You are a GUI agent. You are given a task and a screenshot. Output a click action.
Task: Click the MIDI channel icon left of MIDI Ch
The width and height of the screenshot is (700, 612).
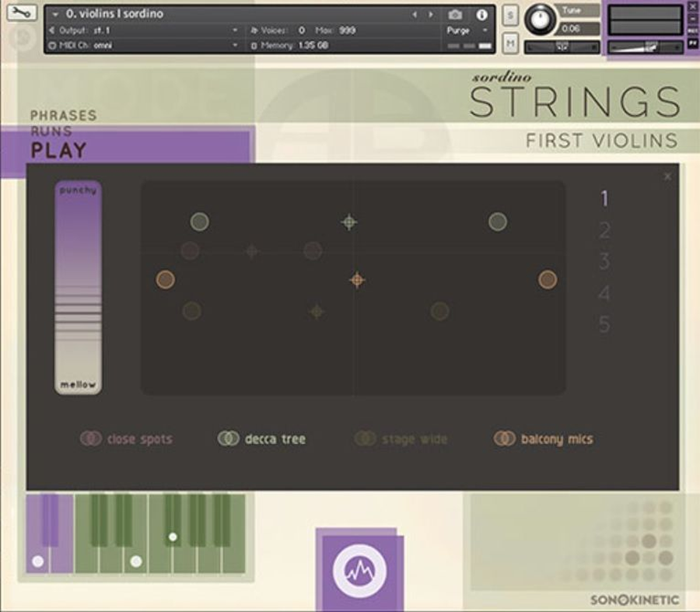point(52,46)
